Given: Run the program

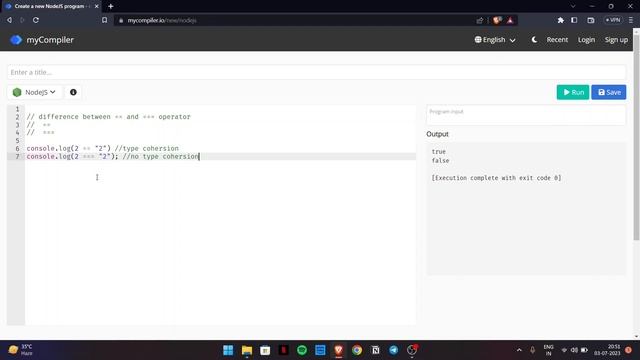Looking at the screenshot, I should pyautogui.click(x=573, y=92).
